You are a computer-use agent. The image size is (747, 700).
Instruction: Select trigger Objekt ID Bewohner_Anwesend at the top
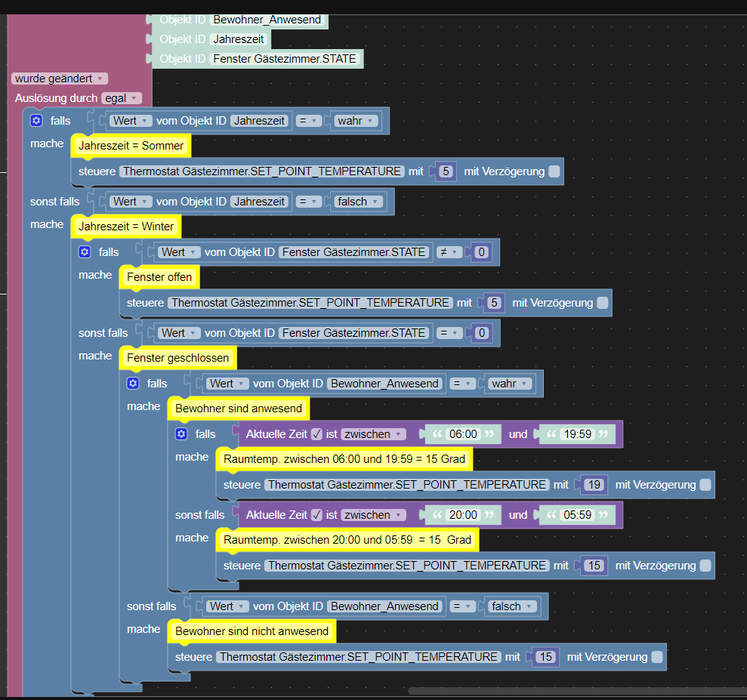(x=267, y=20)
